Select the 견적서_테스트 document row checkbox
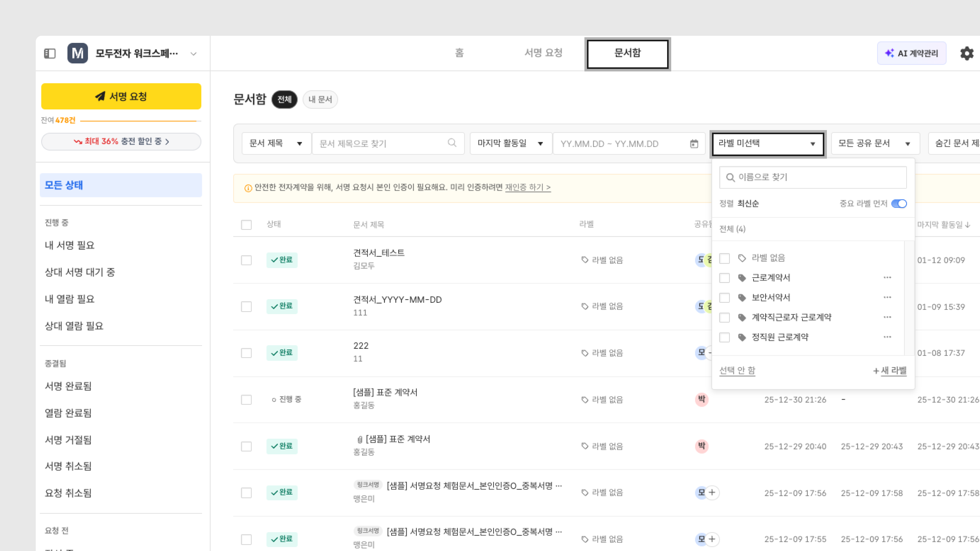This screenshot has height=551, width=980. tap(246, 260)
